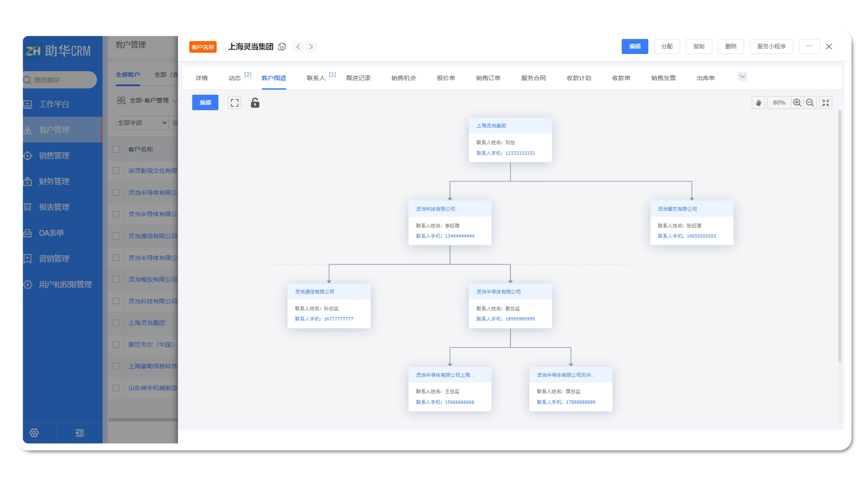The width and height of the screenshot is (868, 488).
Task: Zoom in on the customer graph
Action: (797, 103)
